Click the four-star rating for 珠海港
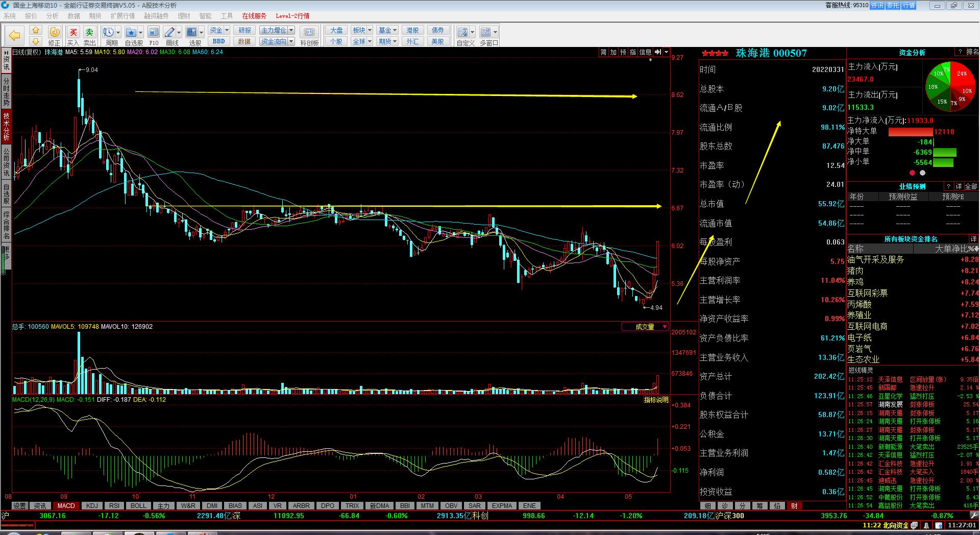The width and height of the screenshot is (980, 535). (715, 53)
